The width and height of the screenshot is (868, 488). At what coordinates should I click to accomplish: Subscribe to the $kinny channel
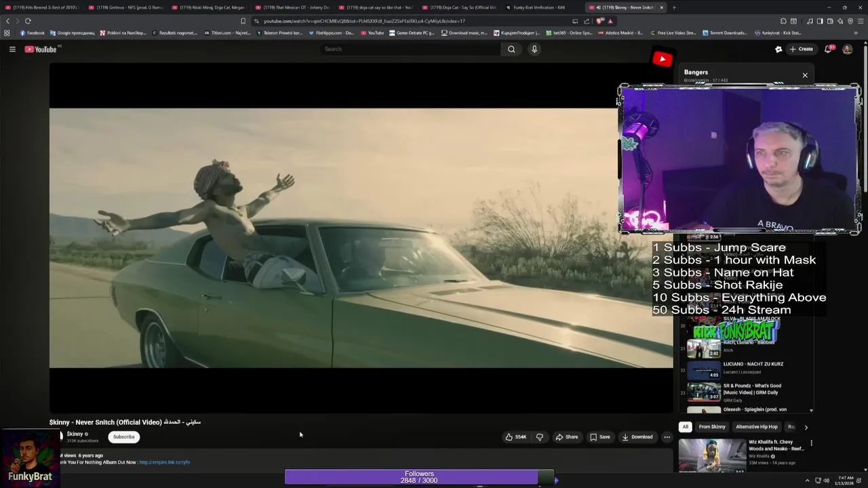[123, 437]
